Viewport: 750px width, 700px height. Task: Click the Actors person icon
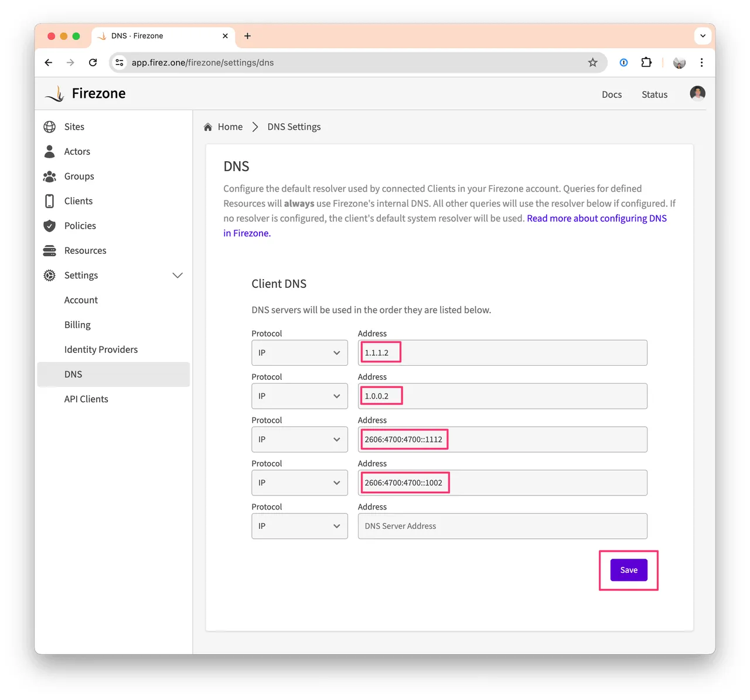[50, 151]
